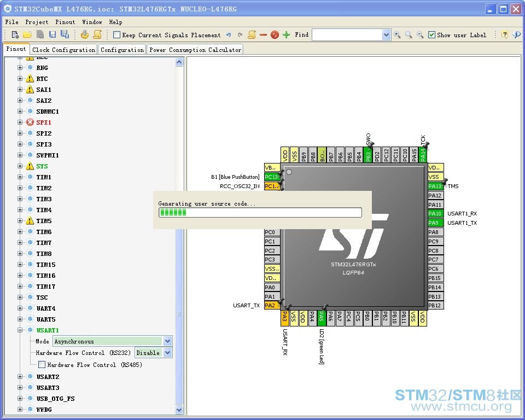Open Hardware Flow Control (RS232) dropdown
The width and height of the screenshot is (525, 420).
click(167, 353)
